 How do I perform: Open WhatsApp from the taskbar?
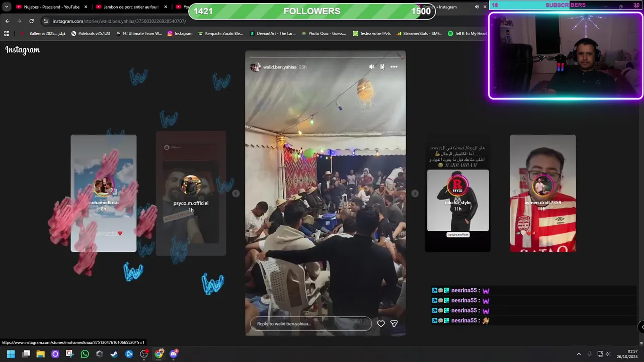point(85,354)
